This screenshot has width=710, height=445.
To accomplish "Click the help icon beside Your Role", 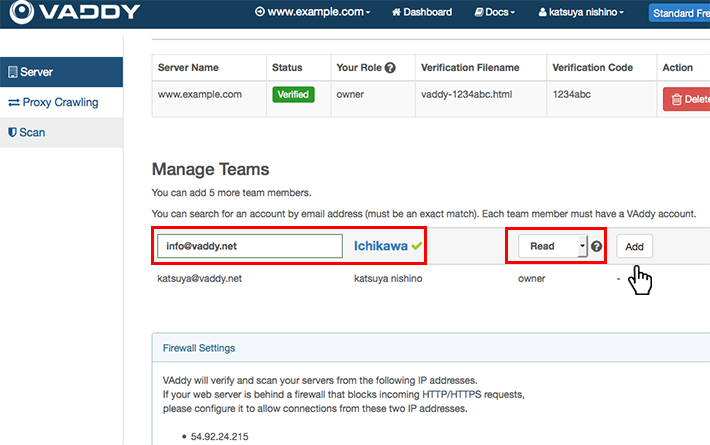I will tap(390, 68).
